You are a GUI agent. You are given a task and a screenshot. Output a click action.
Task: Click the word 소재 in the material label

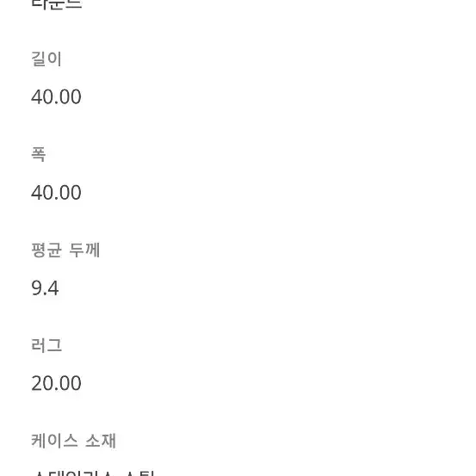click(x=101, y=441)
